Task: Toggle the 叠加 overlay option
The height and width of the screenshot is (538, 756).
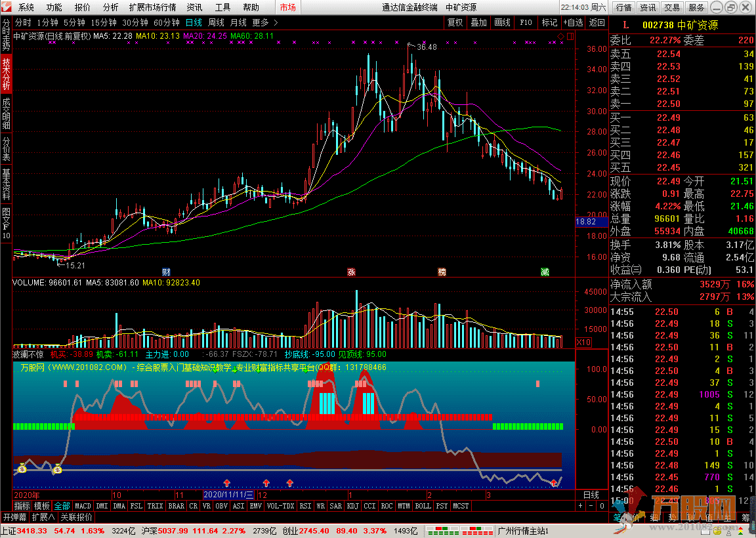Action: [x=479, y=23]
